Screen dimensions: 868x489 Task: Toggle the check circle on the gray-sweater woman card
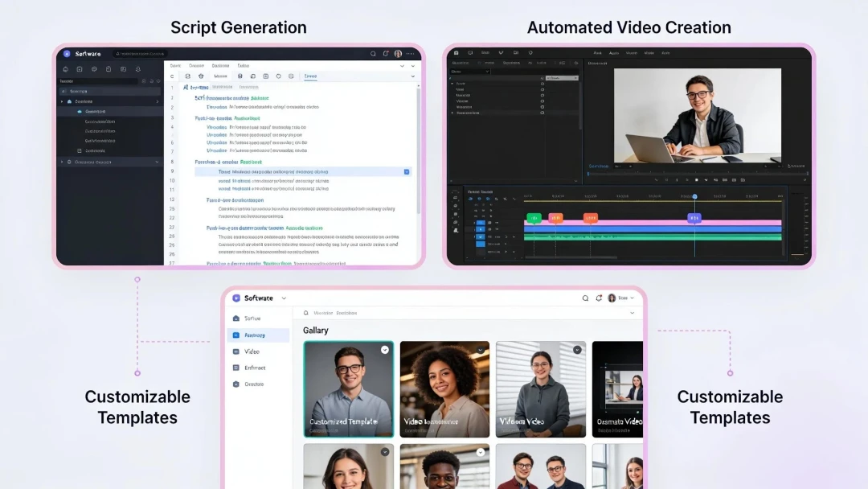coord(577,350)
